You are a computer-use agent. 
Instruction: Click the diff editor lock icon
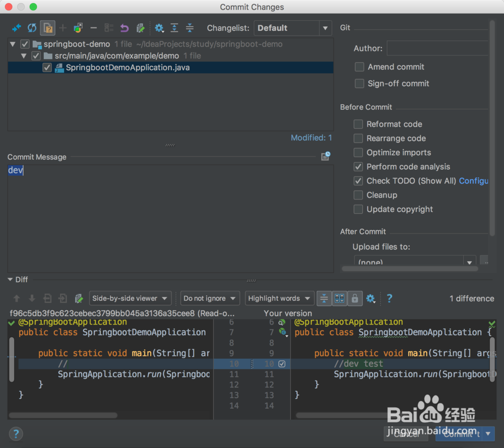point(355,298)
